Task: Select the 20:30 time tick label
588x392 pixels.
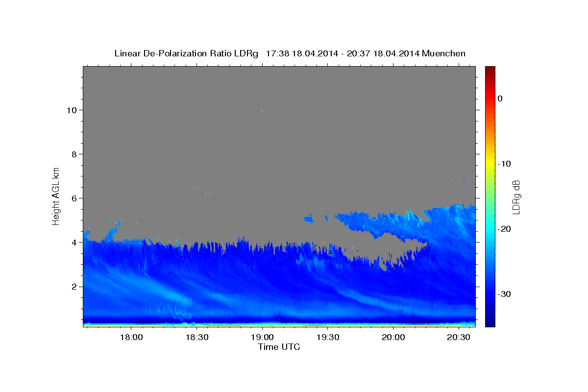Action: coord(459,338)
